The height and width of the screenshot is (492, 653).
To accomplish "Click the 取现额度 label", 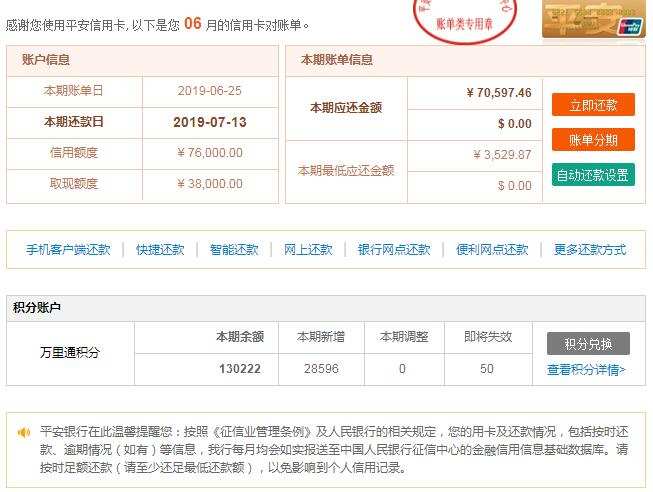I will [74, 183].
